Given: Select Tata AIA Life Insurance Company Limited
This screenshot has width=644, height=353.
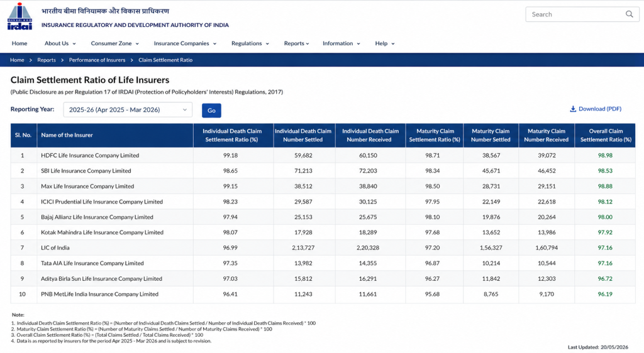Looking at the screenshot, I should (x=92, y=263).
